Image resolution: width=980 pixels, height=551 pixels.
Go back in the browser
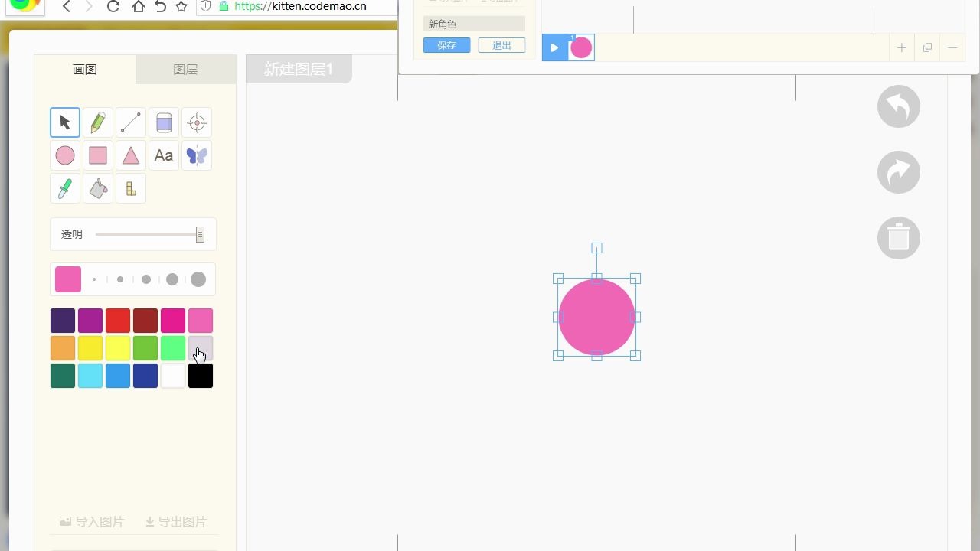coord(67,6)
